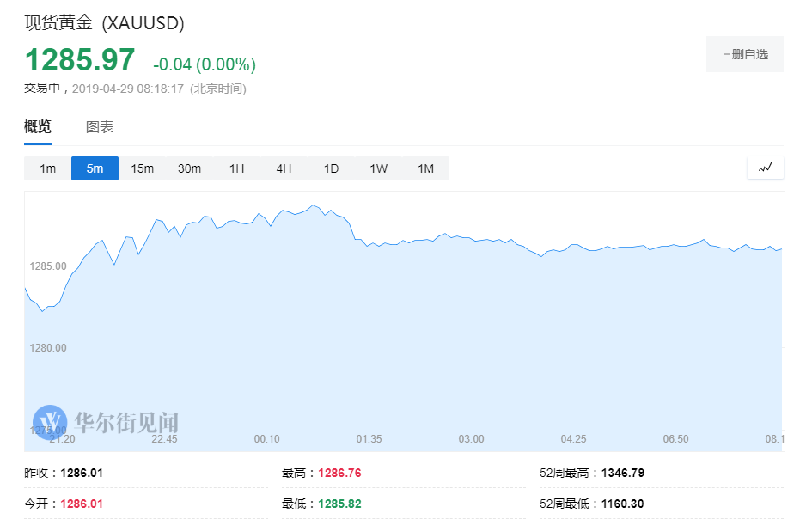Click the minus icon on 删自选 button

[x=725, y=53]
